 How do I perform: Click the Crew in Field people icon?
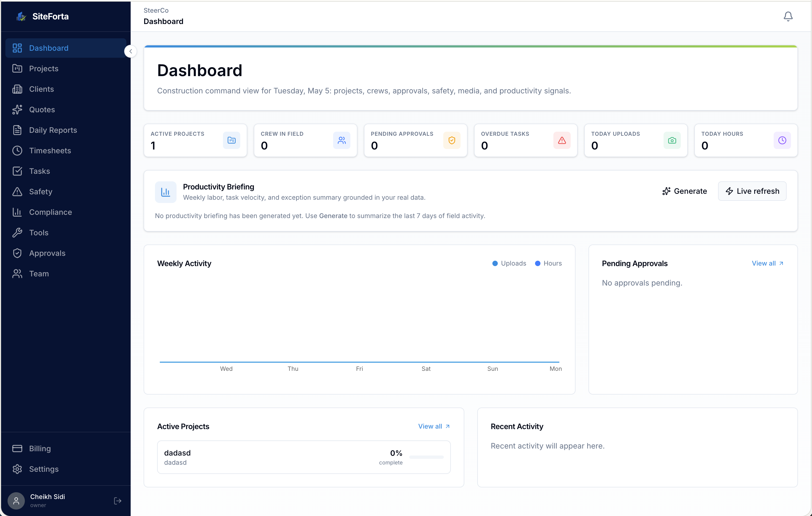(x=341, y=140)
